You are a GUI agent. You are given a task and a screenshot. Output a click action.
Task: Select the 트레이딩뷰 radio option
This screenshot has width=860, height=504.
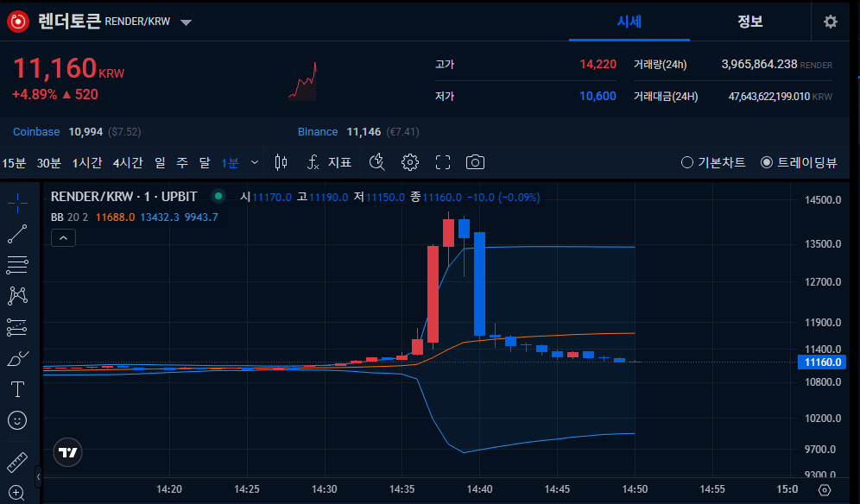pos(799,162)
